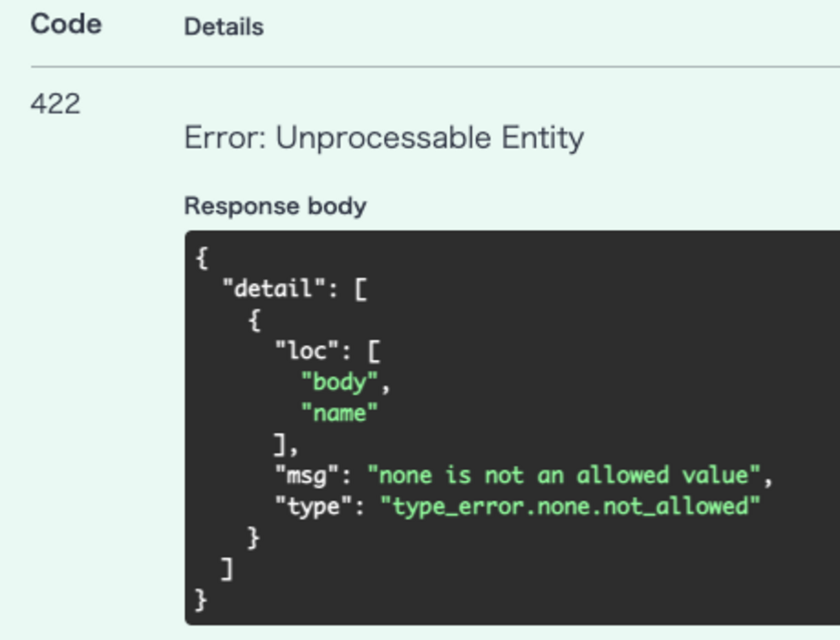Viewport: 840px width, 640px height.
Task: Select the green "name" string value
Action: tap(339, 413)
